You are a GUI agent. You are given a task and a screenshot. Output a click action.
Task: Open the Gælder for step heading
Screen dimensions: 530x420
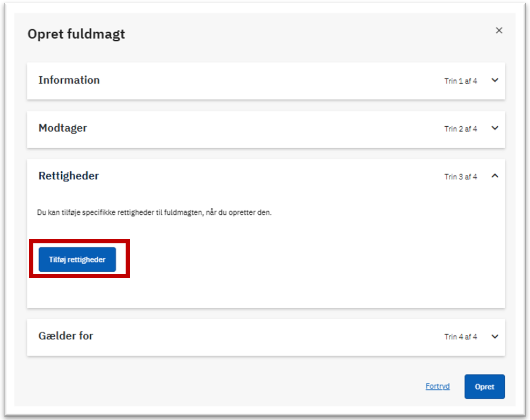[x=66, y=336]
